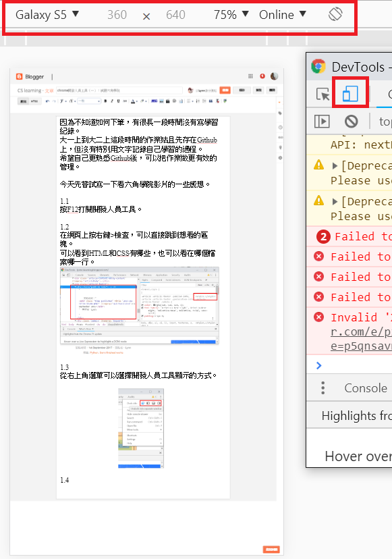Open the red notification badge
The height and width of the screenshot is (559, 392).
(262, 76)
